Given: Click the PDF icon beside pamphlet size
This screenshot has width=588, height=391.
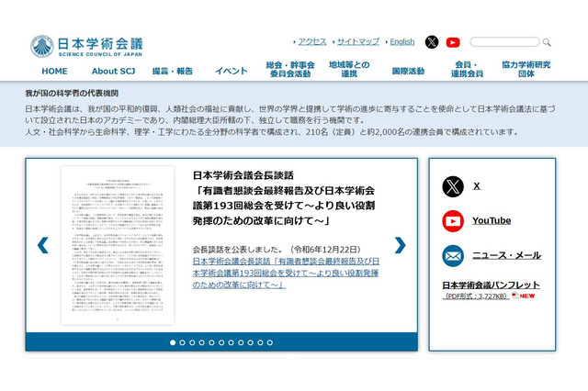Looking at the screenshot, I should click(515, 296).
